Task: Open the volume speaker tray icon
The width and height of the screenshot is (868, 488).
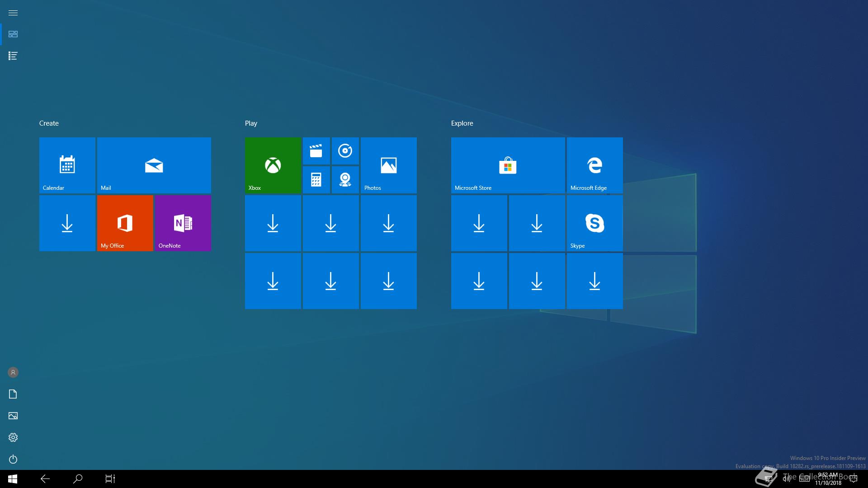Action: click(x=787, y=479)
